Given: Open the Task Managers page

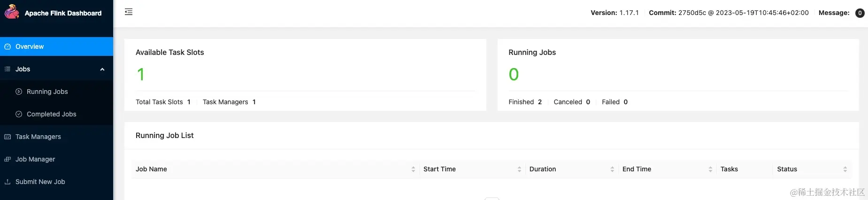Looking at the screenshot, I should click(56, 137).
